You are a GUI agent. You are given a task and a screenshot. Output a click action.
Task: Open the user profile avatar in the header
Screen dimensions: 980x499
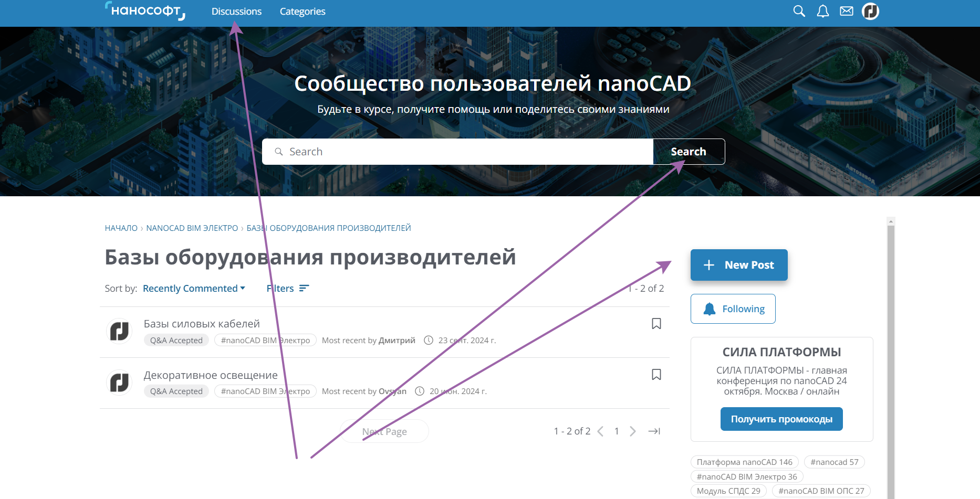[x=870, y=11]
